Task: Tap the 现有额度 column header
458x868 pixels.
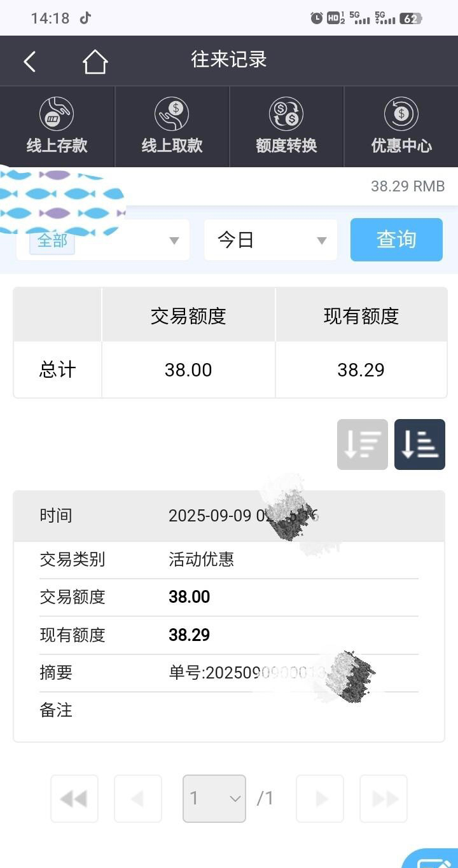Action: point(361,315)
